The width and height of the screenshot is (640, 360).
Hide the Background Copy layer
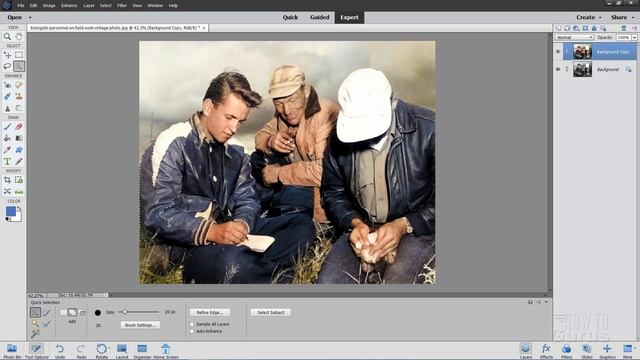pyautogui.click(x=558, y=51)
